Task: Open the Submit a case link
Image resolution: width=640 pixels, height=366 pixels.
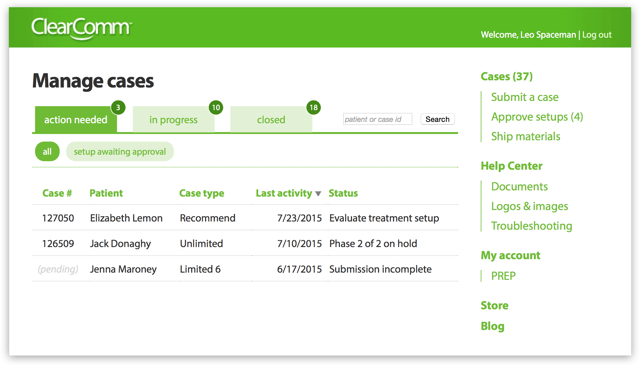Action: click(x=524, y=97)
